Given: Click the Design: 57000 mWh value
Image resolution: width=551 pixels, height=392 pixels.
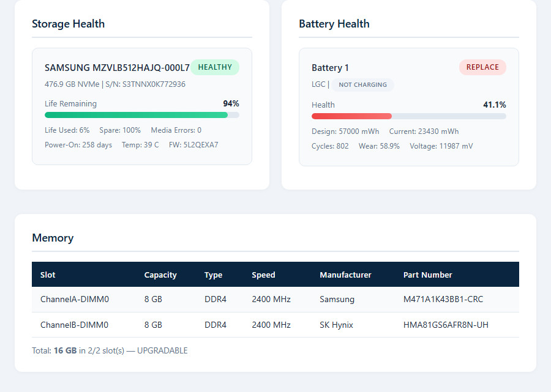Looking at the screenshot, I should coord(345,131).
